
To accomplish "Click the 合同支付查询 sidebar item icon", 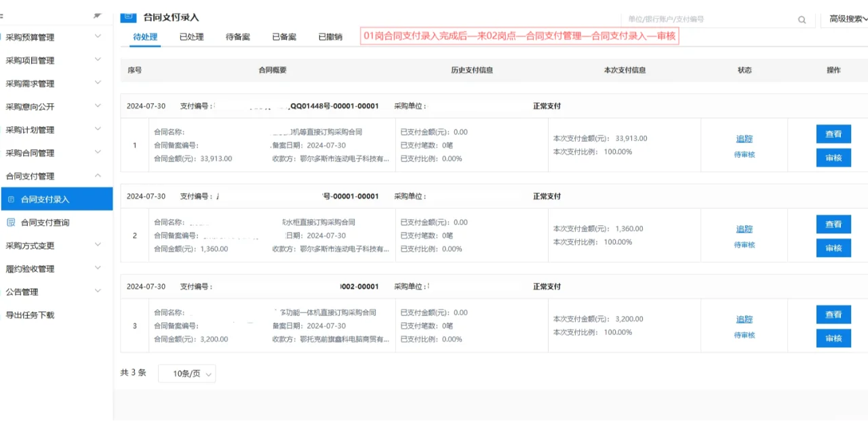I will (x=10, y=222).
